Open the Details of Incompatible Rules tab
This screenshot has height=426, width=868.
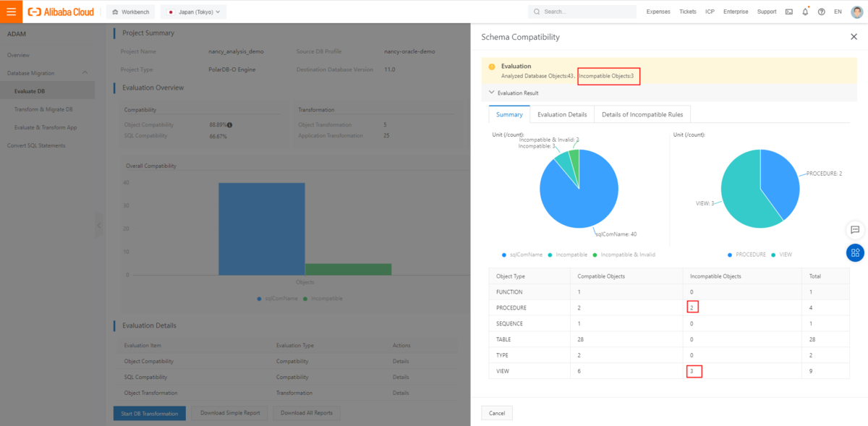pyautogui.click(x=642, y=114)
